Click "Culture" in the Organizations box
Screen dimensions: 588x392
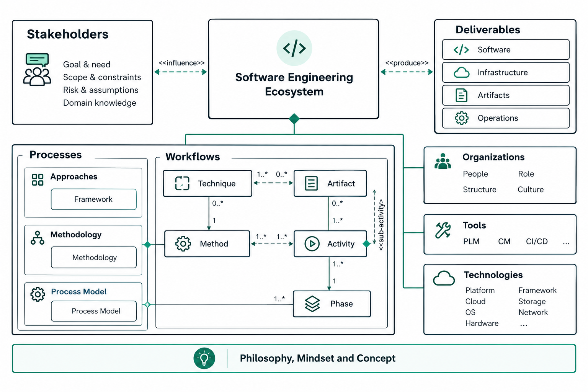531,189
